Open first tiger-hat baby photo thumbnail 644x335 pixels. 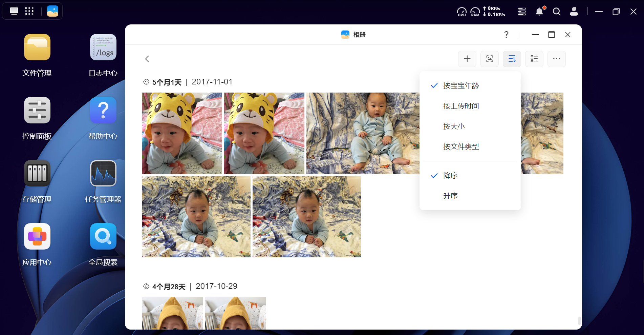pyautogui.click(x=182, y=133)
